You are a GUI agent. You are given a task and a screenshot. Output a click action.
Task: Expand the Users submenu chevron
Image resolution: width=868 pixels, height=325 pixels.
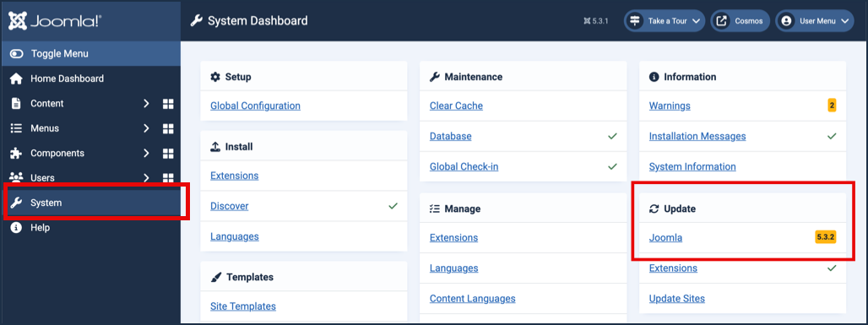tap(146, 178)
